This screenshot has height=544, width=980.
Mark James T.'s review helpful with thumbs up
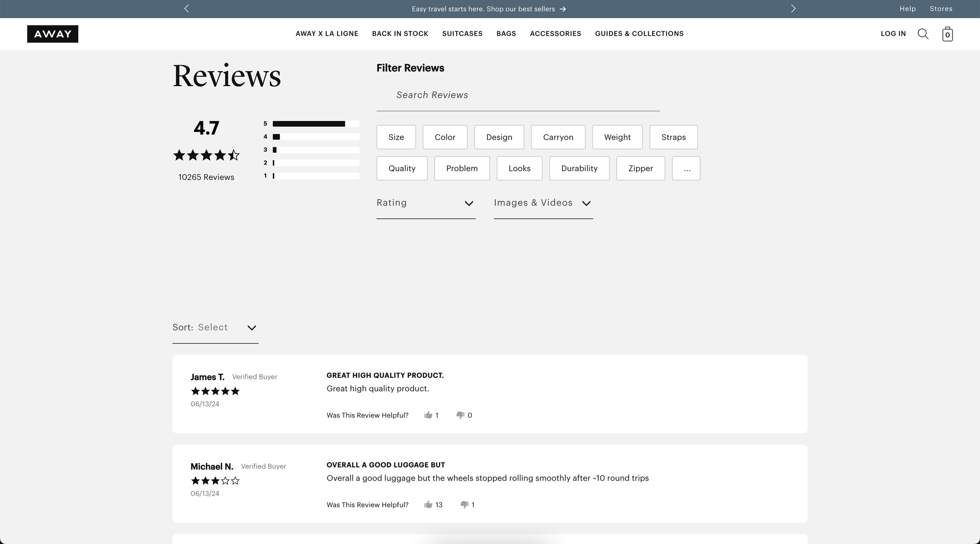click(428, 415)
